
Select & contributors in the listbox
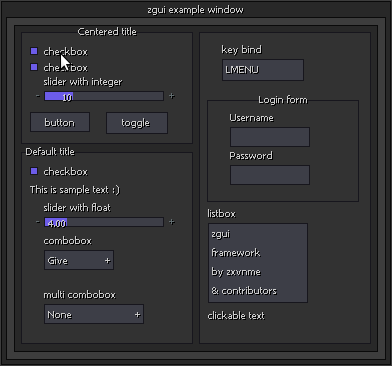click(x=258, y=291)
